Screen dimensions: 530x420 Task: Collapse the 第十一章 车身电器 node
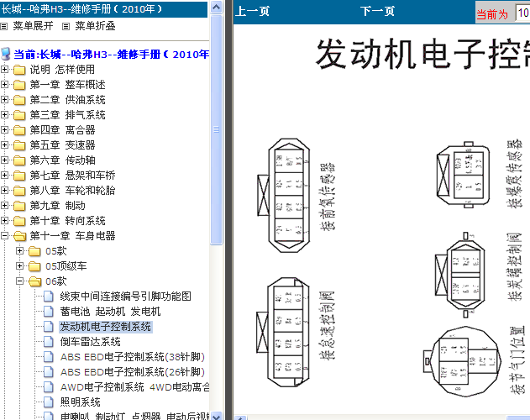[4, 235]
